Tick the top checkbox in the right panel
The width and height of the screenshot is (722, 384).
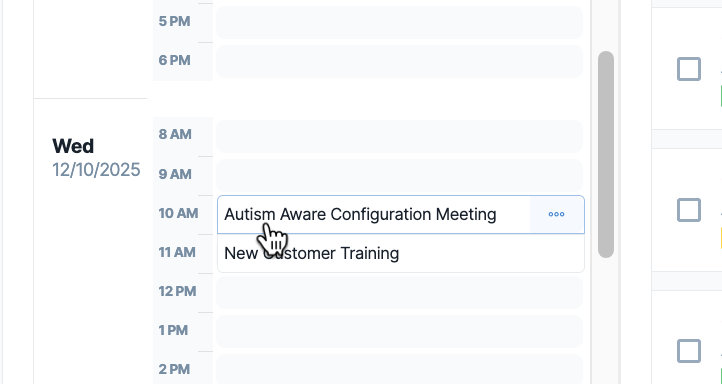(x=689, y=69)
